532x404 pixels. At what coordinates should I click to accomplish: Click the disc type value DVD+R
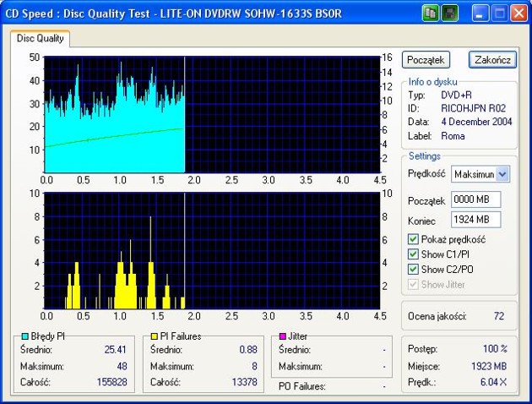(456, 95)
